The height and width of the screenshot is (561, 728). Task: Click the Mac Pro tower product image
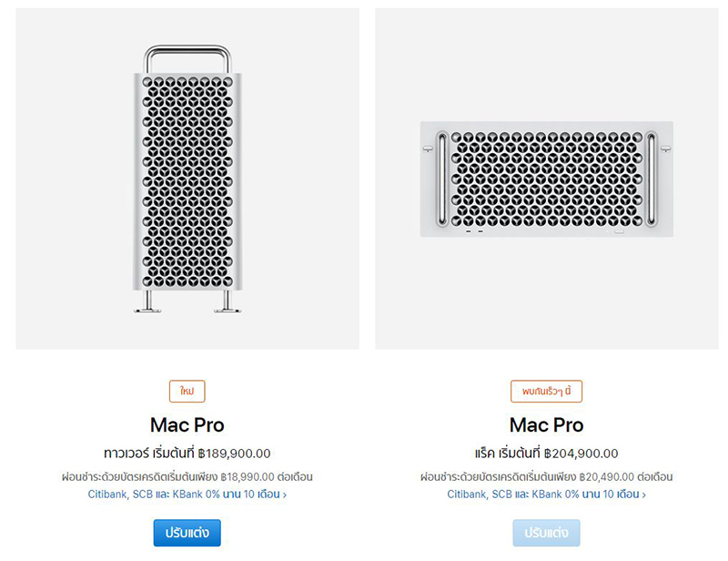coord(187,182)
